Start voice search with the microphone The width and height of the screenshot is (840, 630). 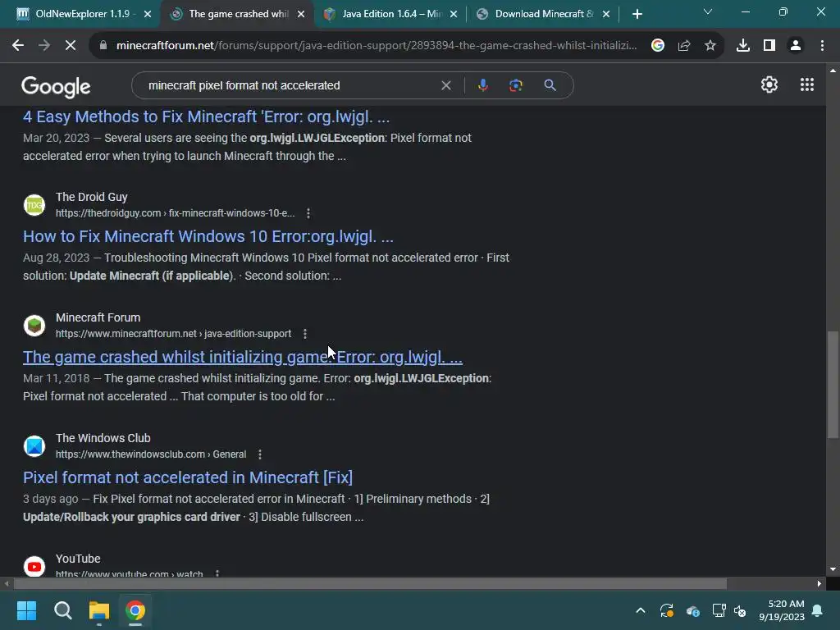coord(483,85)
